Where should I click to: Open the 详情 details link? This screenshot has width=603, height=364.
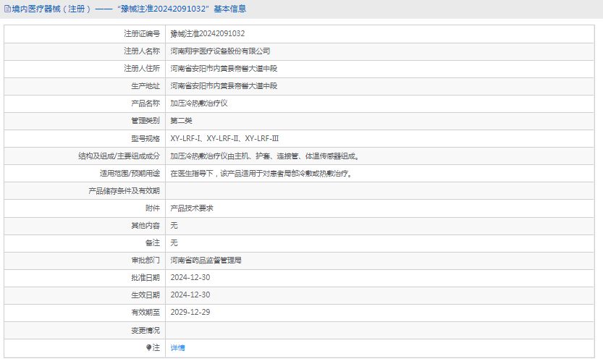tap(177, 348)
